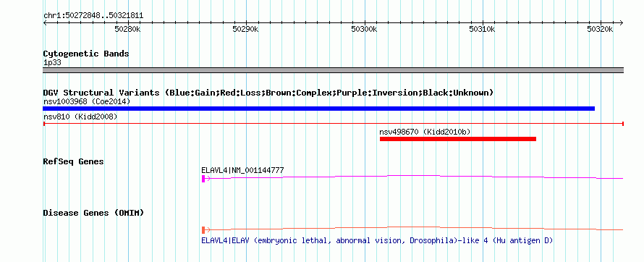Click the orange OMIM ELAVL4 intron line

coord(414,228)
